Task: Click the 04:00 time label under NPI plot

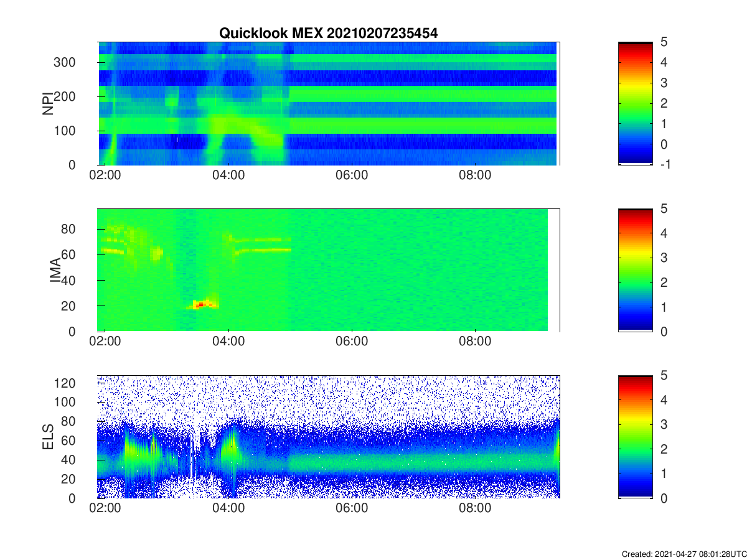Action: (228, 175)
